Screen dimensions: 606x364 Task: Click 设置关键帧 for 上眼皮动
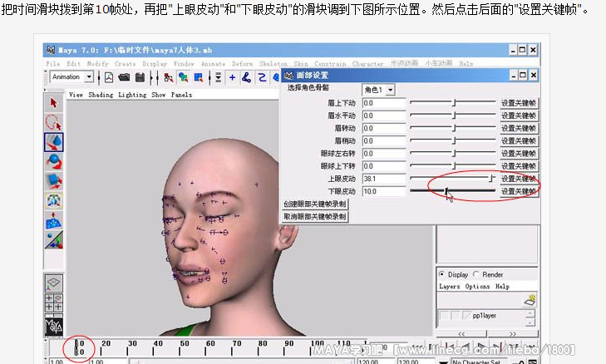pyautogui.click(x=519, y=179)
